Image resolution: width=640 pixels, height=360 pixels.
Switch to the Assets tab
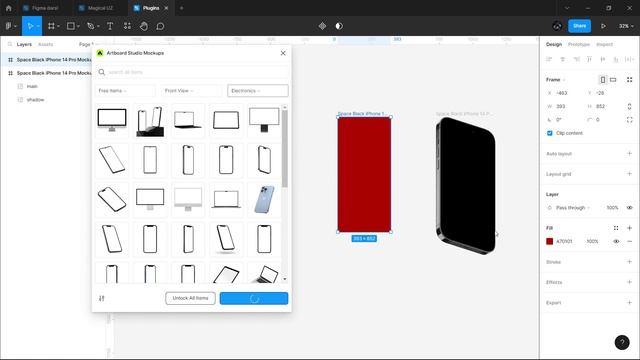(x=45, y=44)
